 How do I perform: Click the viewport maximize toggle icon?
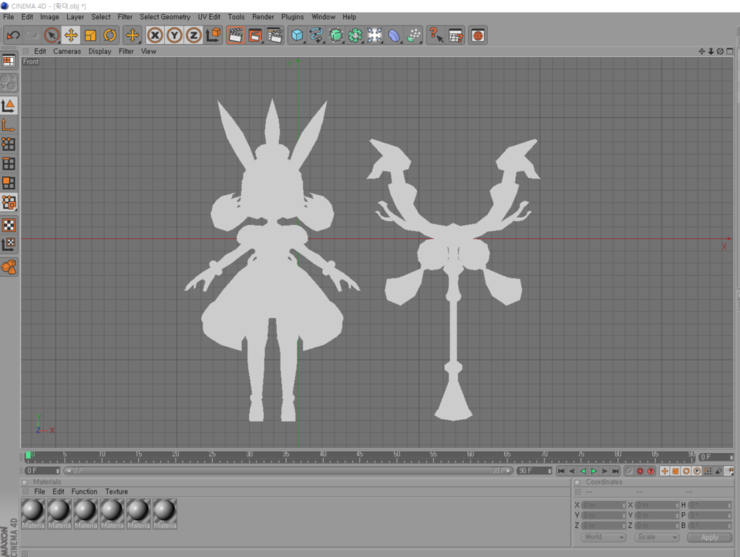click(730, 51)
